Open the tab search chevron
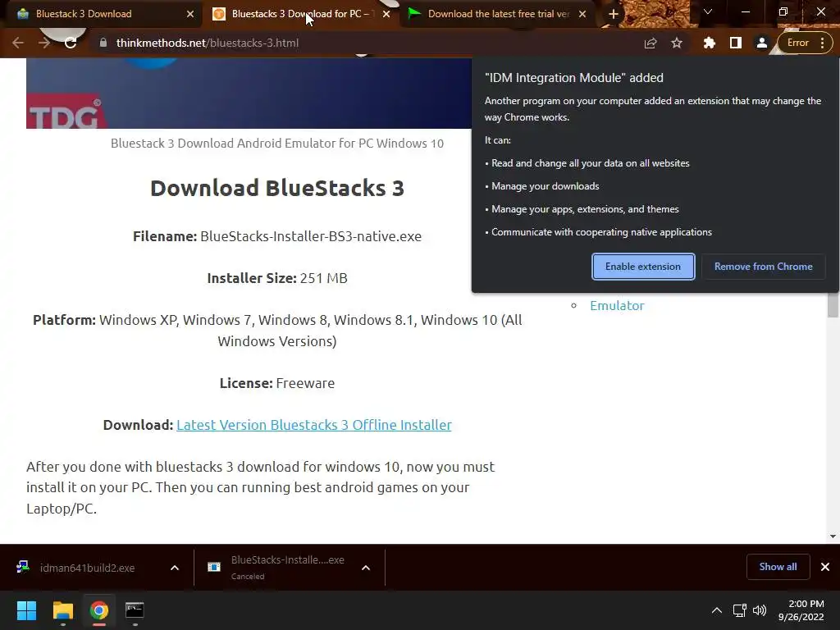Image resolution: width=840 pixels, height=630 pixels. click(x=708, y=11)
